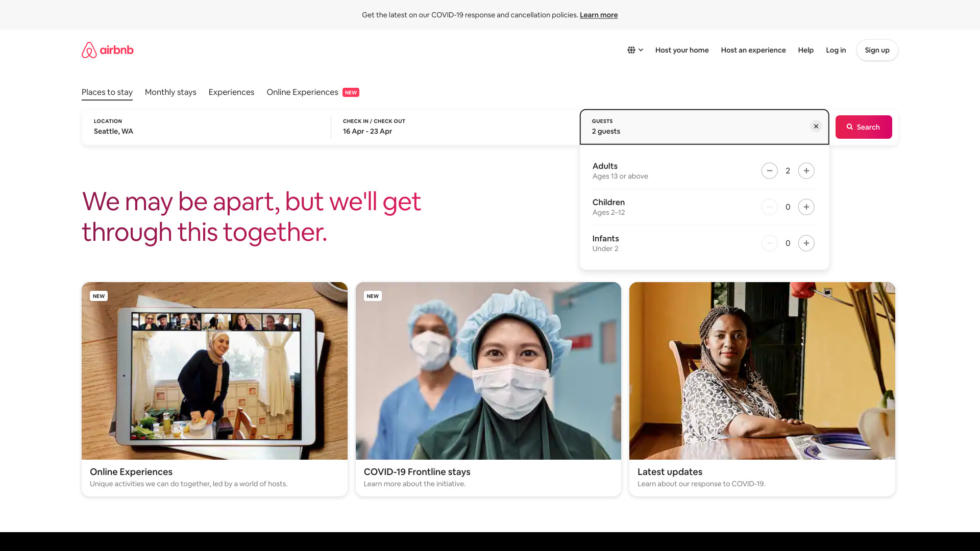The width and height of the screenshot is (980, 551).
Task: Click the Sign up button
Action: pyautogui.click(x=876, y=50)
